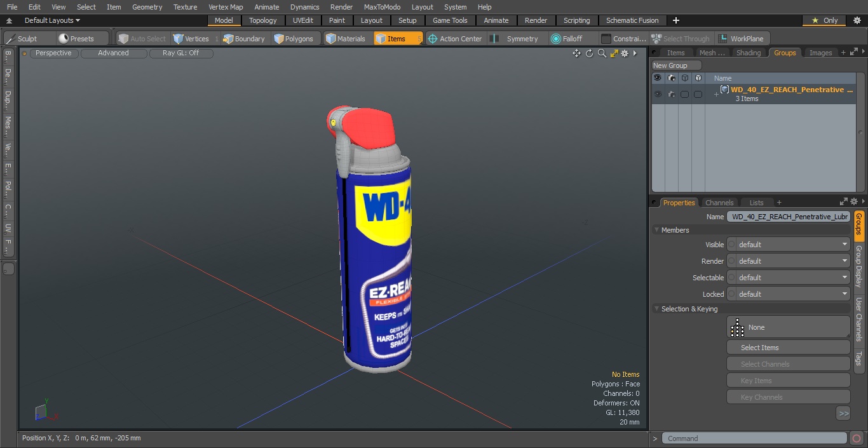
Task: Toggle Select Through mode
Action: 682,39
